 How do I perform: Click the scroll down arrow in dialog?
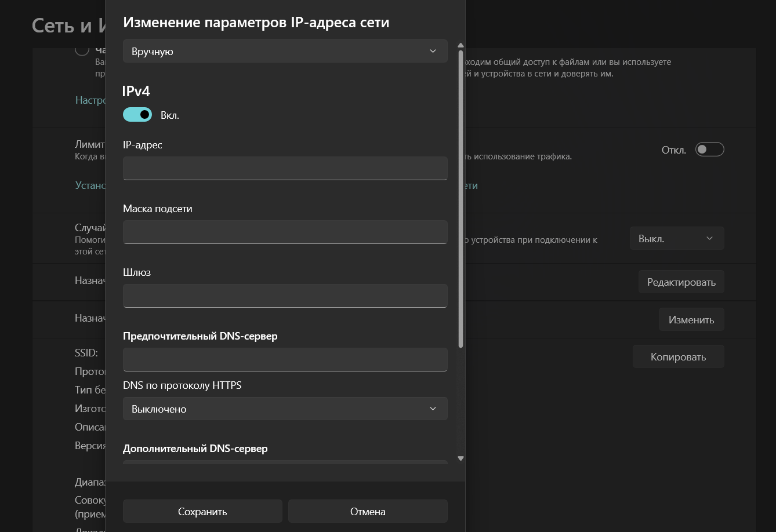[x=461, y=458]
